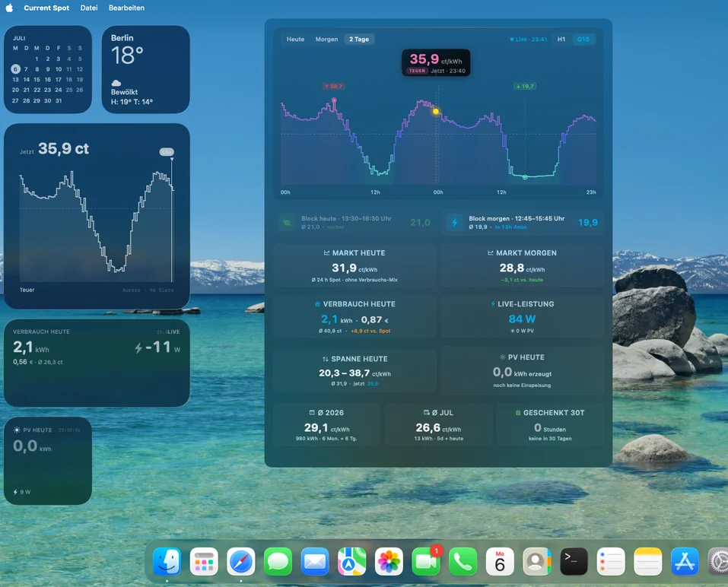
Task: Click the gift icon beside Geschenkt 30T
Action: point(518,413)
